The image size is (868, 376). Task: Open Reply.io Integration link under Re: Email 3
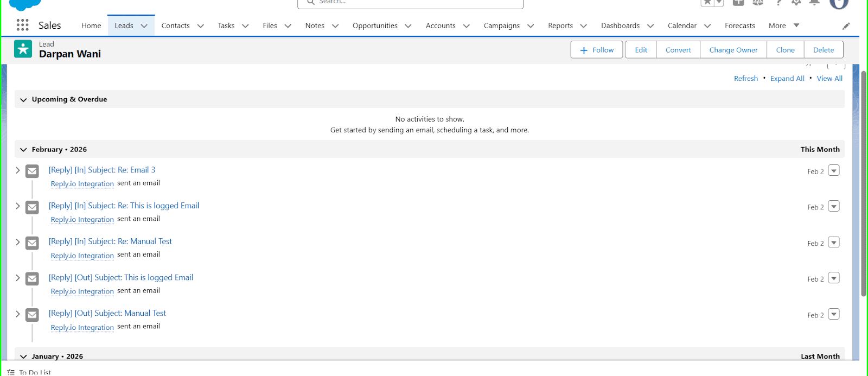click(x=82, y=184)
